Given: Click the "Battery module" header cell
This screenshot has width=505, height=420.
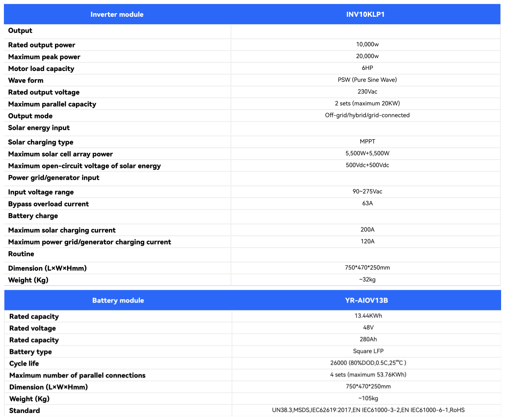Looking at the screenshot, I should pyautogui.click(x=118, y=300).
